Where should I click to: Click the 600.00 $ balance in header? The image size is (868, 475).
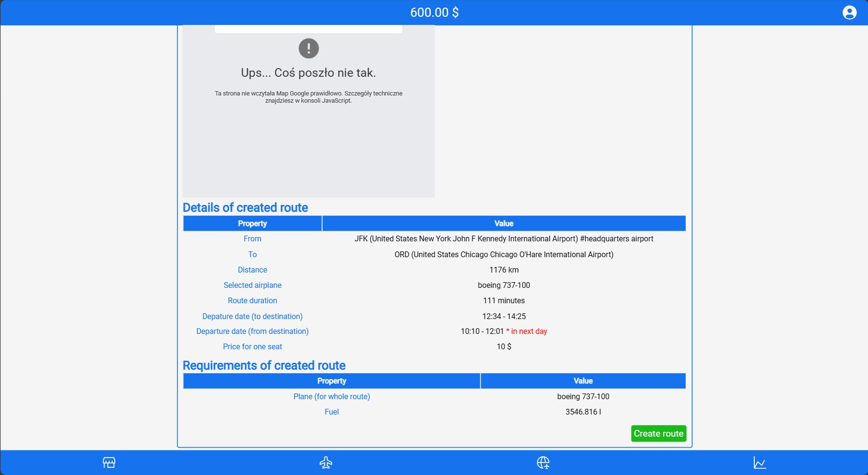(434, 12)
